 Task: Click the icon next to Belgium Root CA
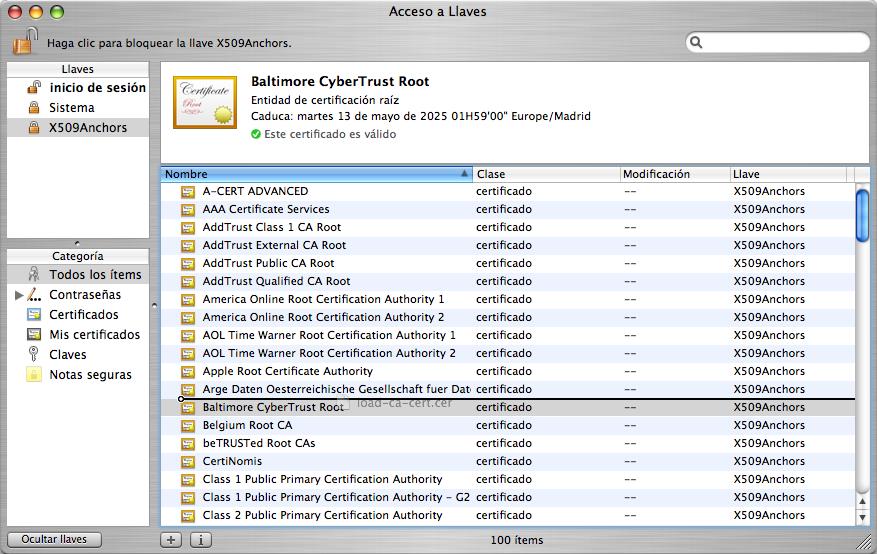tap(188, 425)
